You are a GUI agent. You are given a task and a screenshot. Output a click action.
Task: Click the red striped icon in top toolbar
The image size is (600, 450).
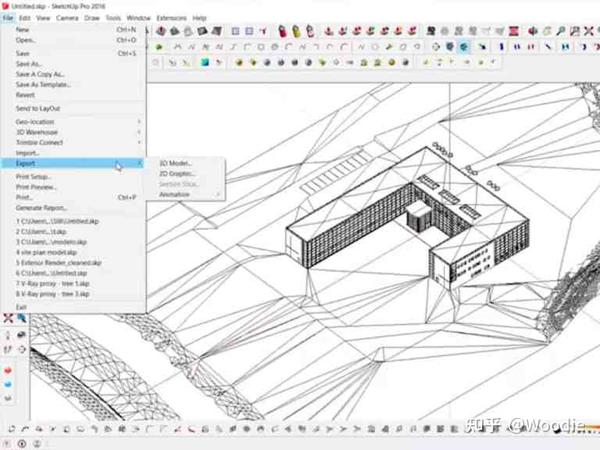coord(514,31)
